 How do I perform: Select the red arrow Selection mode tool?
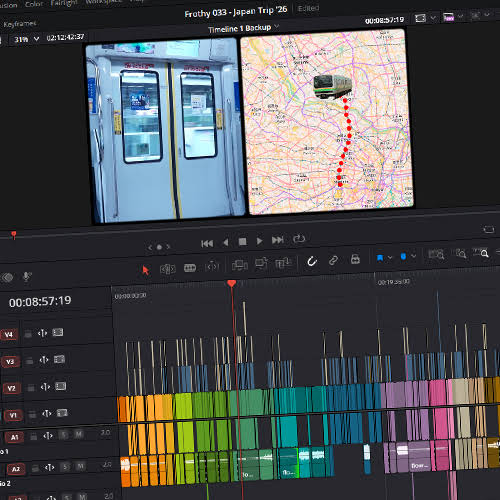[145, 270]
